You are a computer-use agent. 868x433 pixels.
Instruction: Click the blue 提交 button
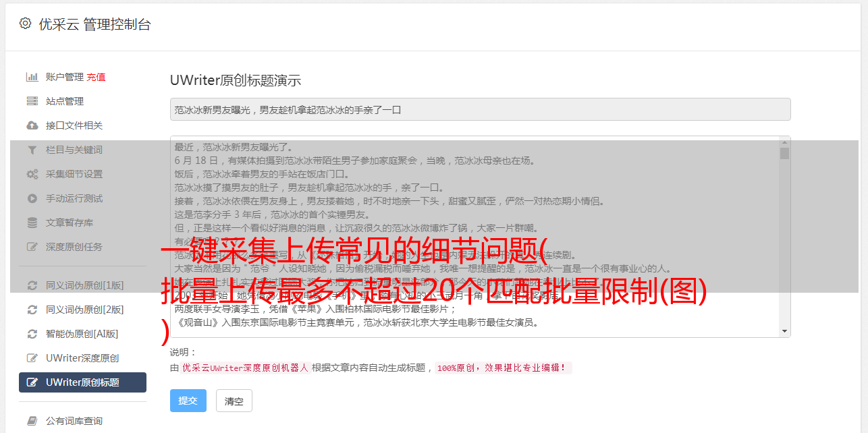[x=188, y=401]
